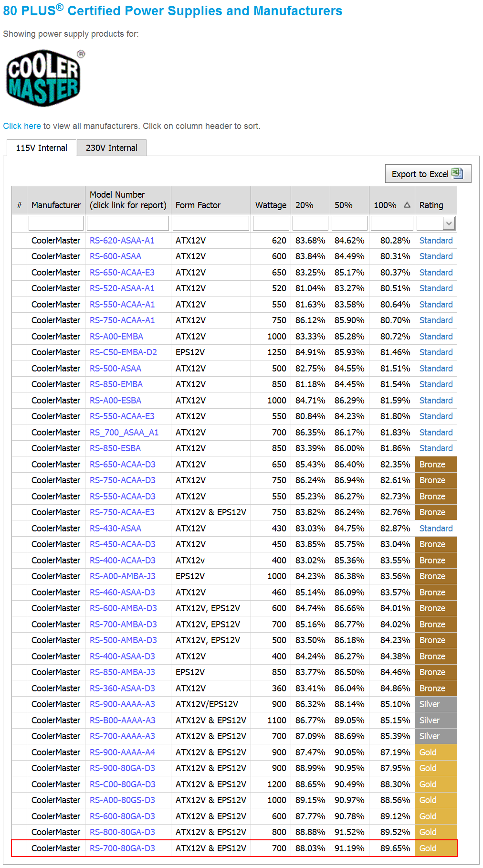Open report for RS-620-ASAA-A1
Image resolution: width=483 pixels, height=868 pixels.
(x=122, y=241)
